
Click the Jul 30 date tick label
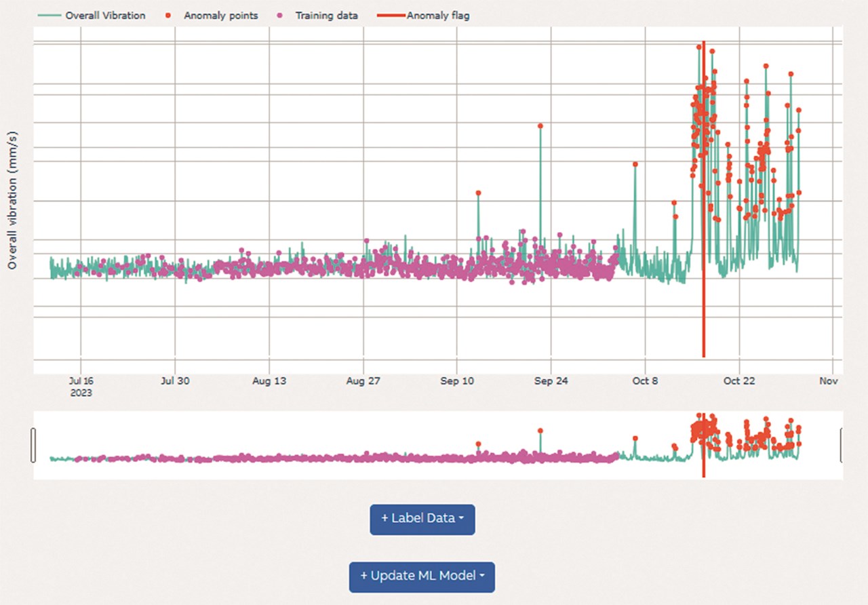(x=175, y=381)
